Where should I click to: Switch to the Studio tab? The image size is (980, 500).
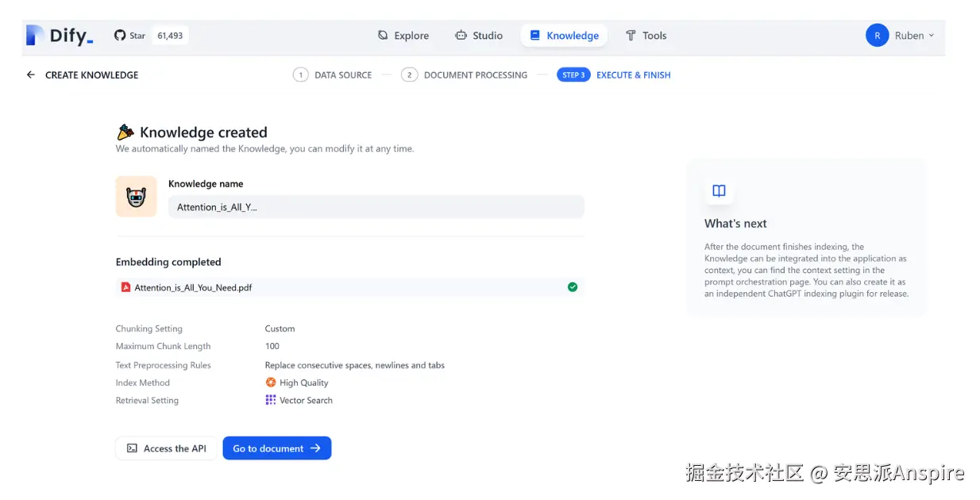click(x=478, y=36)
